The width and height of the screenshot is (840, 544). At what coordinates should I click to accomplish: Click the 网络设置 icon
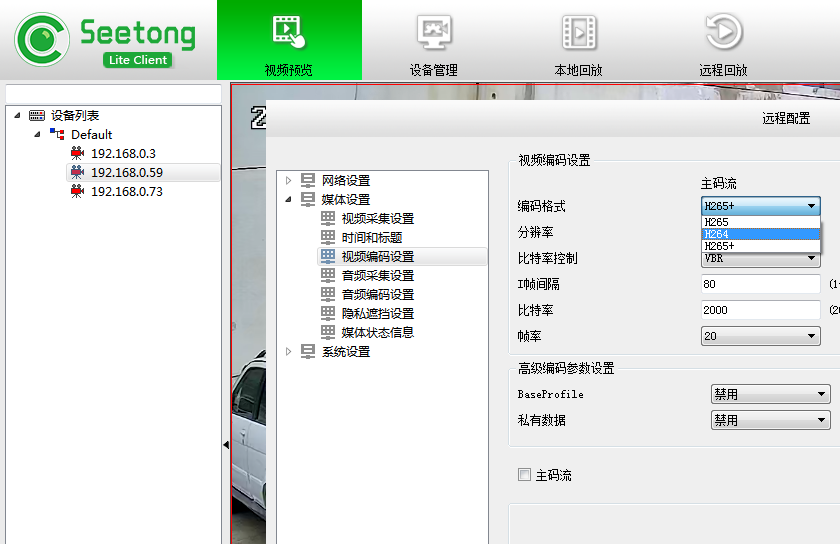(308, 180)
